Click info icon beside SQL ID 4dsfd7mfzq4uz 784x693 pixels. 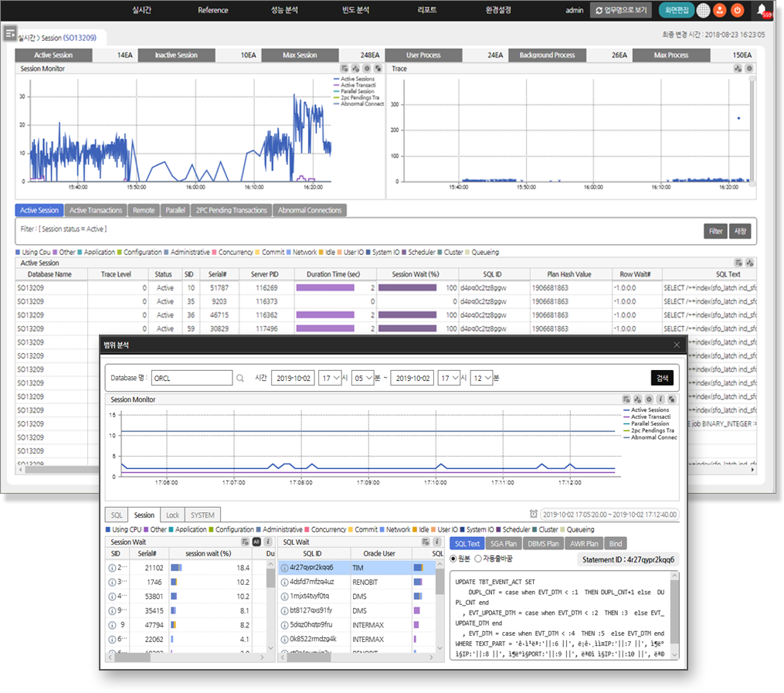point(284,582)
